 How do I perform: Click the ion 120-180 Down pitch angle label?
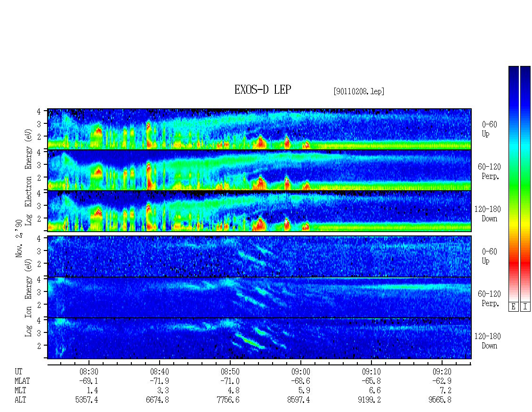click(x=488, y=341)
